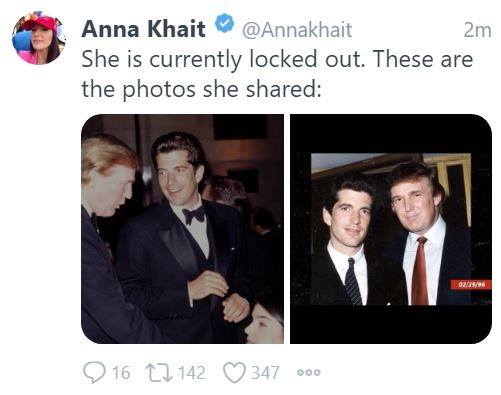Open the left photo with tuxedo men
Image resolution: width=501 pixels, height=395 pixels.
pyautogui.click(x=182, y=229)
